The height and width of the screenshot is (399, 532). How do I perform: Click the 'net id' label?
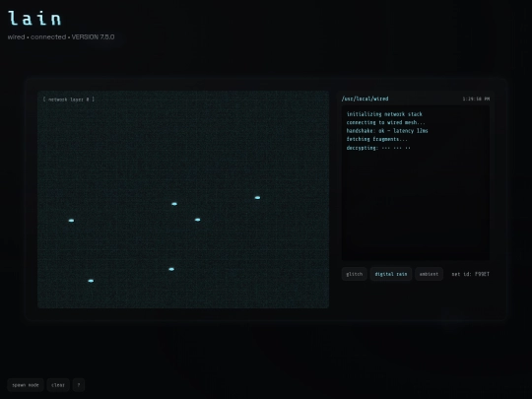(x=471, y=274)
